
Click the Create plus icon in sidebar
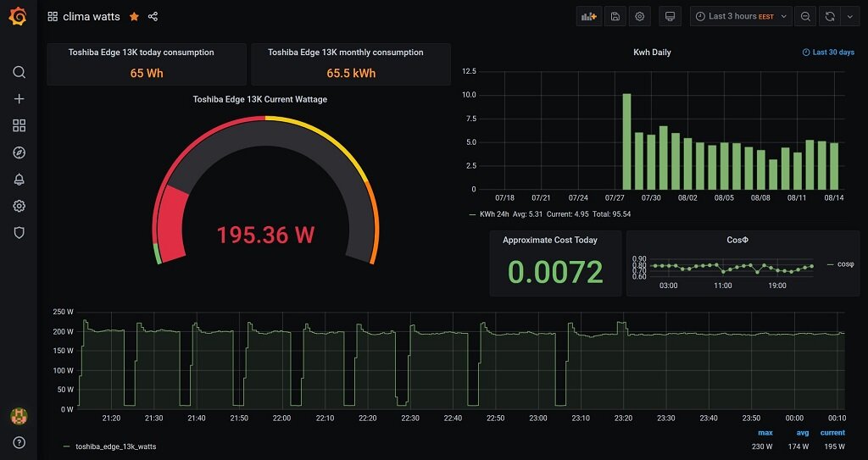pos(19,98)
